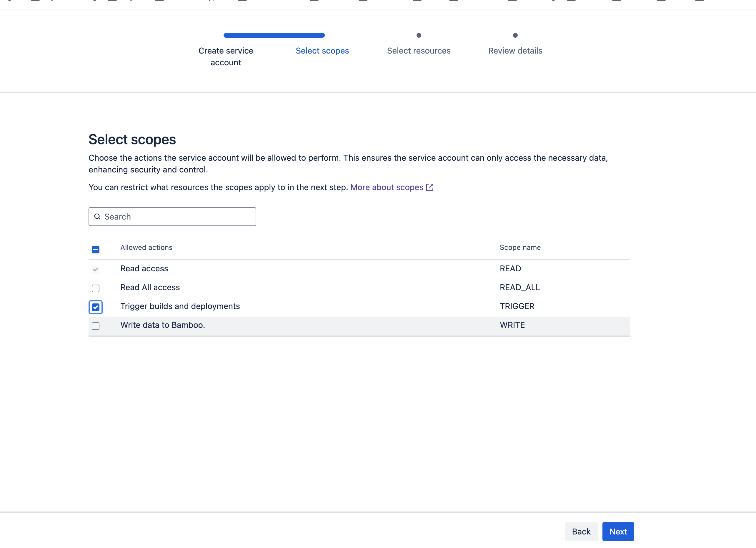
Task: Toggle the select-all checkbox in the table header
Action: point(95,249)
